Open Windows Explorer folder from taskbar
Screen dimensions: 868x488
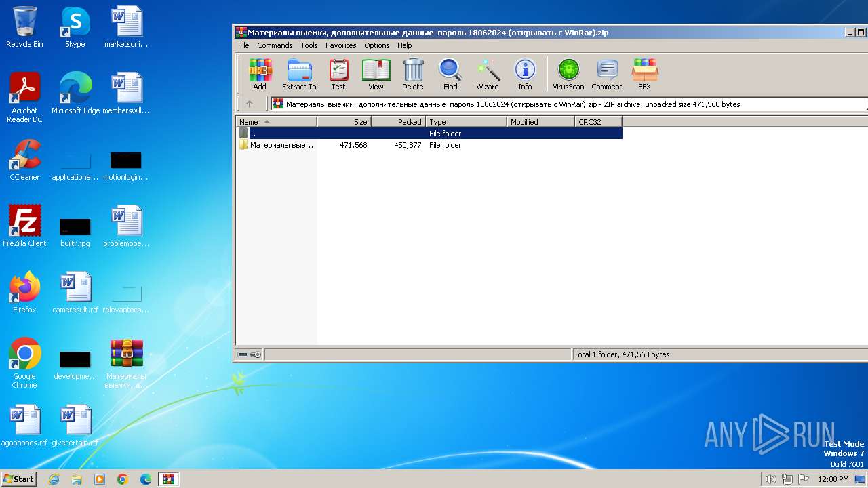77,479
